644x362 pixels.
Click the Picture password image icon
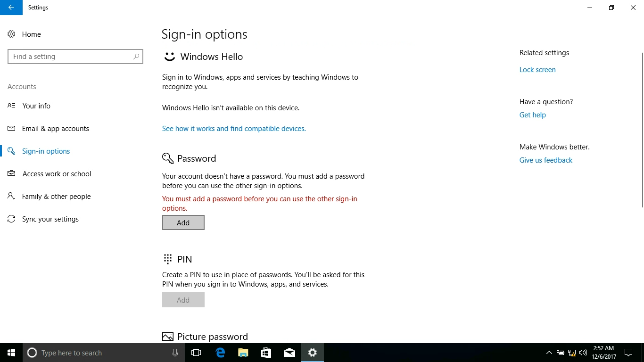click(x=168, y=337)
